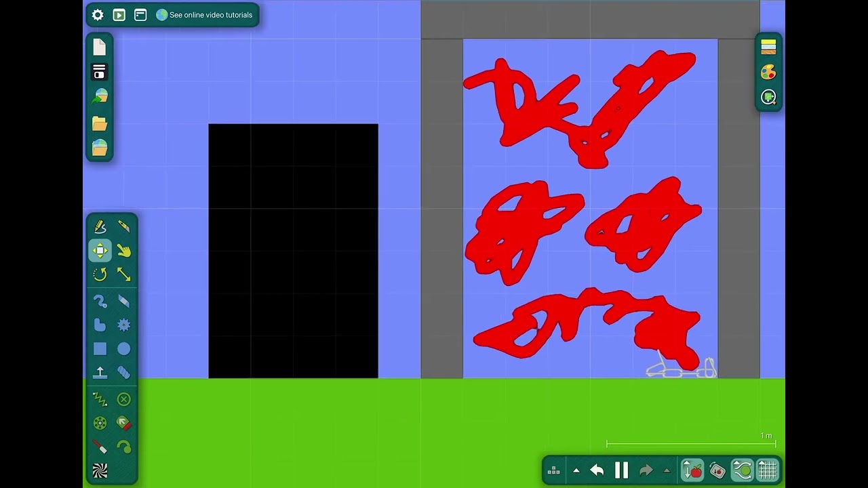Screen dimensions: 868x488
Task: Expand the undo history arrow
Action: pyautogui.click(x=576, y=470)
